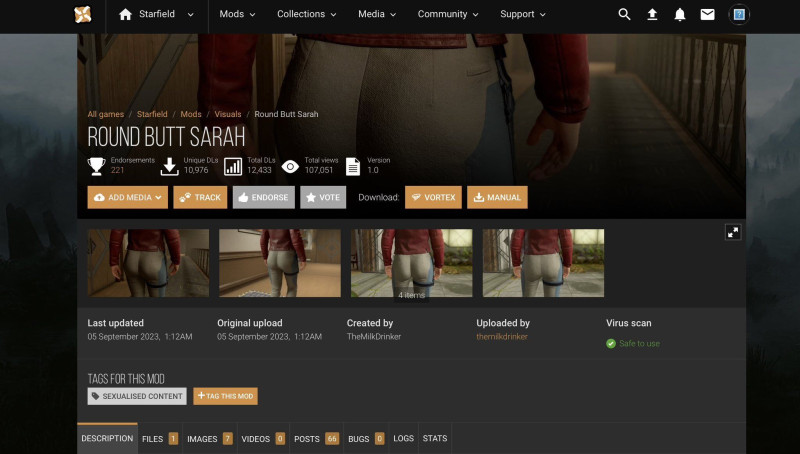Switch to the Images tab
The image size is (800, 454).
pyautogui.click(x=210, y=438)
